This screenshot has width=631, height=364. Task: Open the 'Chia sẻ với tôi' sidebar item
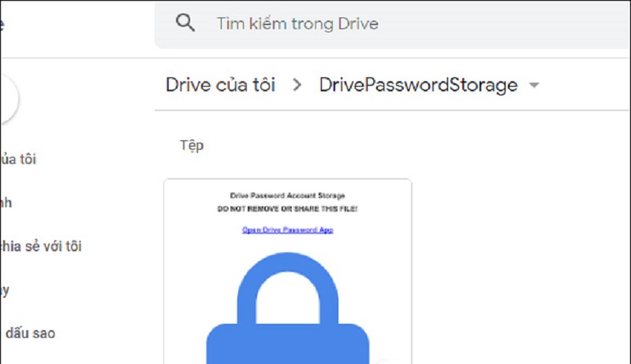(41, 247)
